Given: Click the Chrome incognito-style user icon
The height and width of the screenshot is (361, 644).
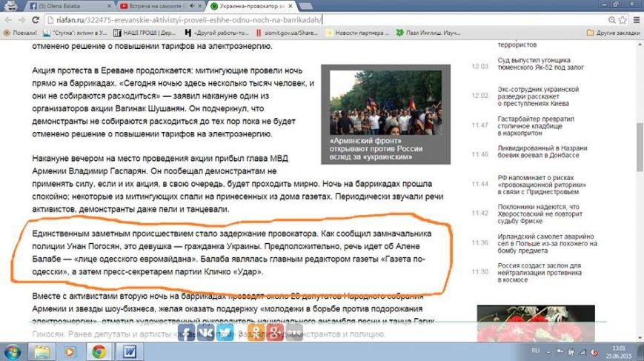Looking at the screenshot, I should pyautogui.click(x=10, y=5).
